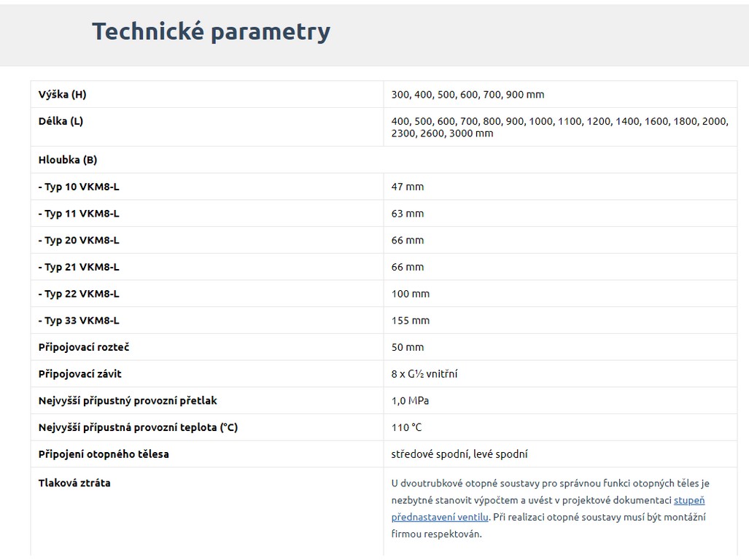Click the "155 mm" value for Typ 33
Image resolution: width=749 pixels, height=560 pixels.
(x=411, y=320)
